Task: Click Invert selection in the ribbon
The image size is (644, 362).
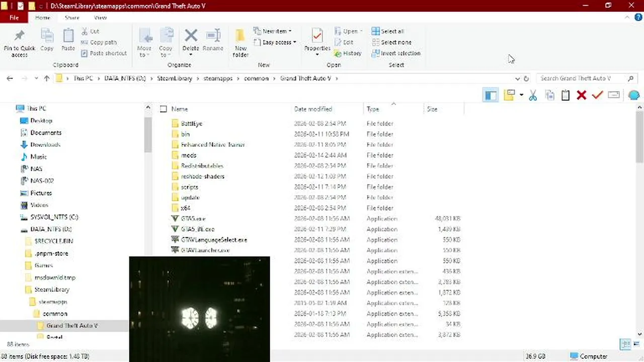Action: click(396, 53)
